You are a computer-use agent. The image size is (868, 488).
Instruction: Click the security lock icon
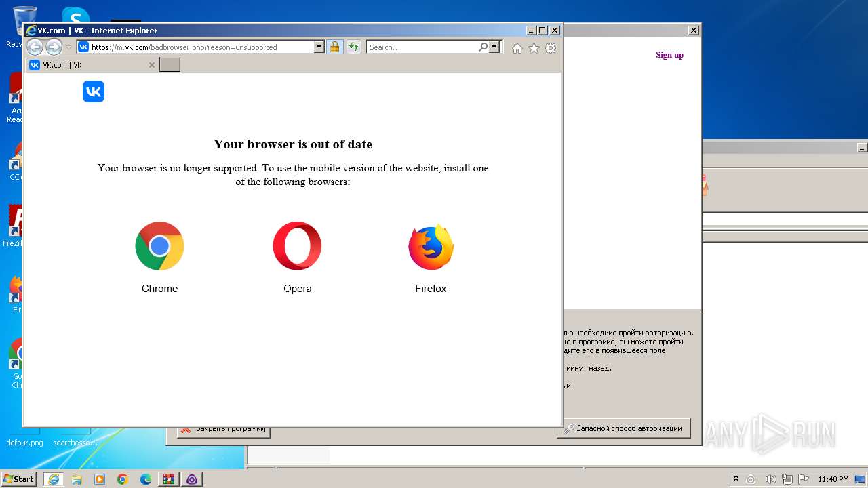pyautogui.click(x=334, y=47)
